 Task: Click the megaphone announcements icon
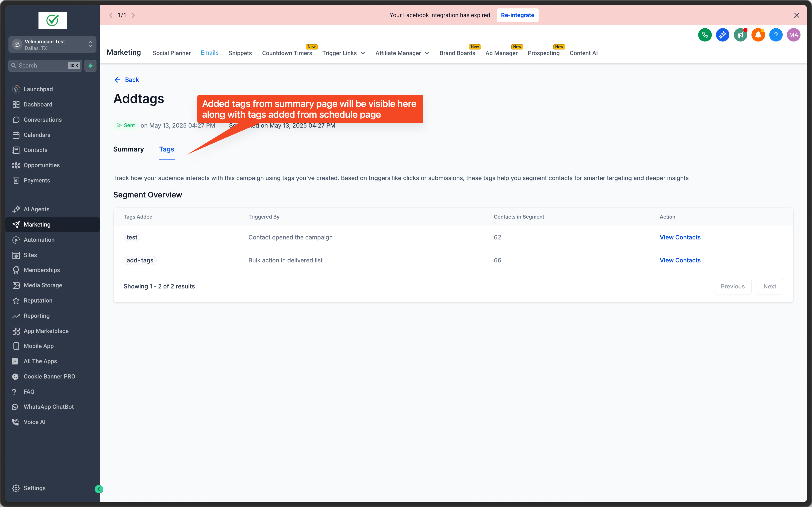pos(740,35)
